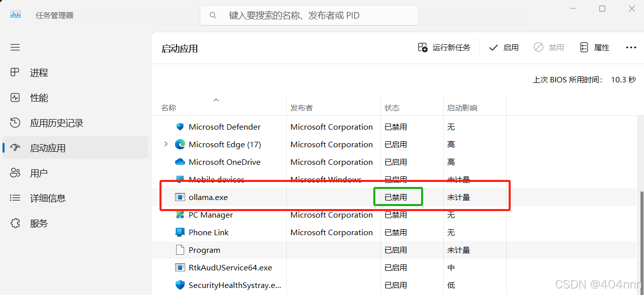Select the Microsoft Defender row name
Image resolution: width=644 pixels, height=295 pixels.
224,127
